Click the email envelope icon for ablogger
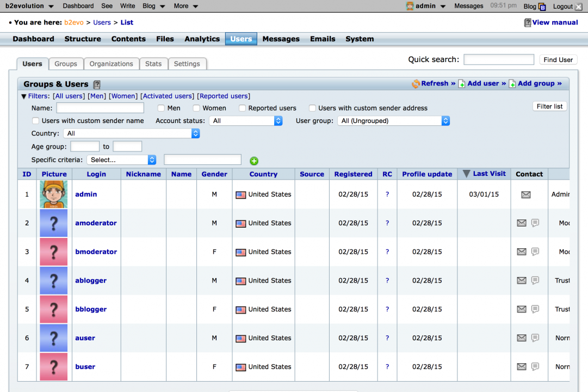 [x=522, y=280]
